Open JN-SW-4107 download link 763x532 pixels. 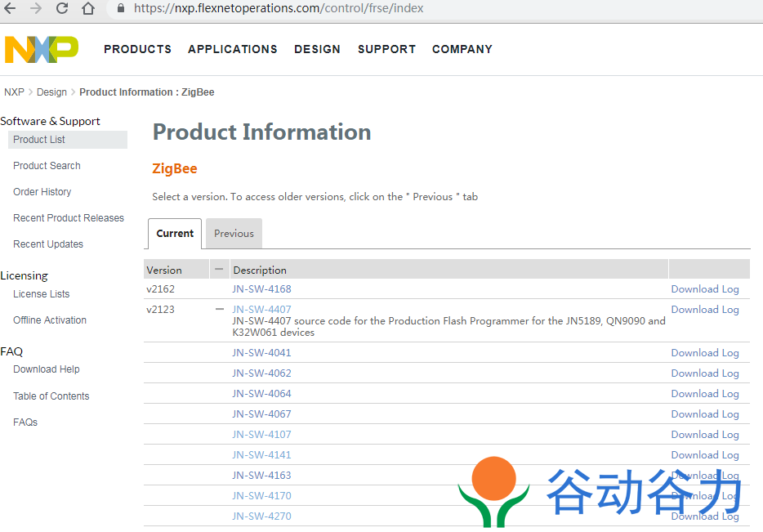pyautogui.click(x=261, y=434)
